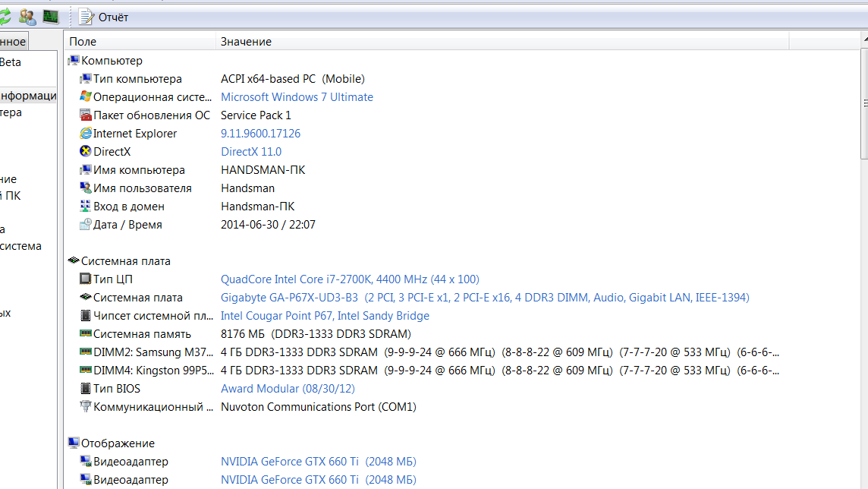Open the DirectX 11.0 link
Viewport: 868px width, 489px height.
[x=251, y=152]
